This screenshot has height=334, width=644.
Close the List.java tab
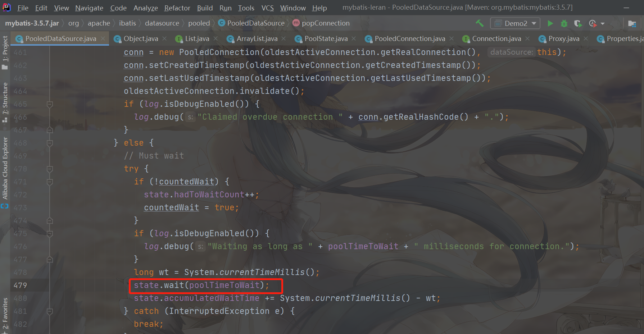click(216, 38)
